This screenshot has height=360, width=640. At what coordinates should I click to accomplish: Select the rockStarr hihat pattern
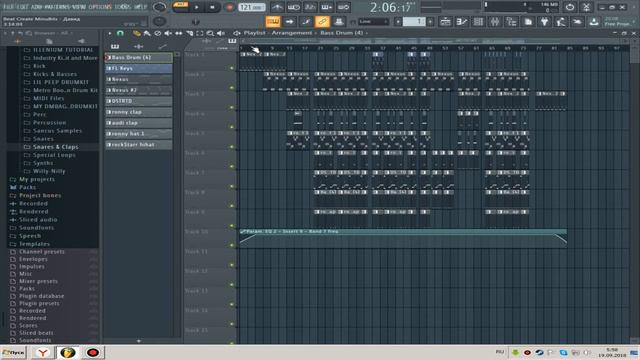139,144
